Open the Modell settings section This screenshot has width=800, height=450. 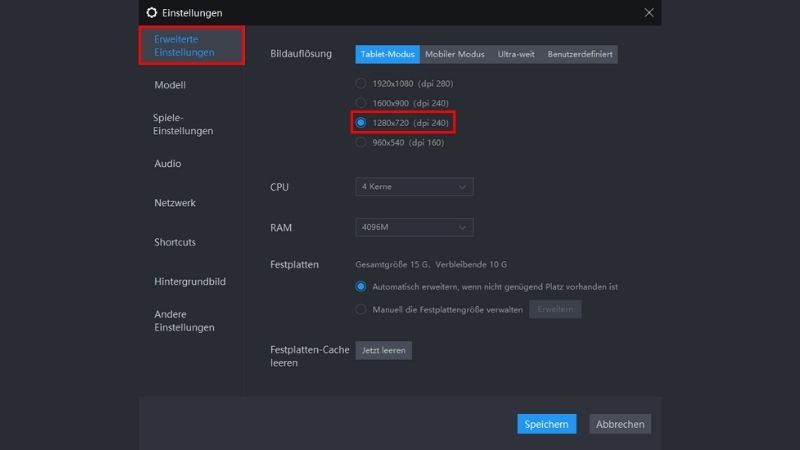(x=170, y=85)
